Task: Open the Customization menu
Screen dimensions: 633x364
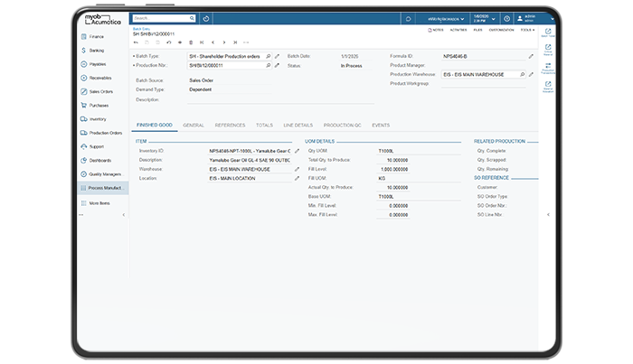Action: coord(501,30)
